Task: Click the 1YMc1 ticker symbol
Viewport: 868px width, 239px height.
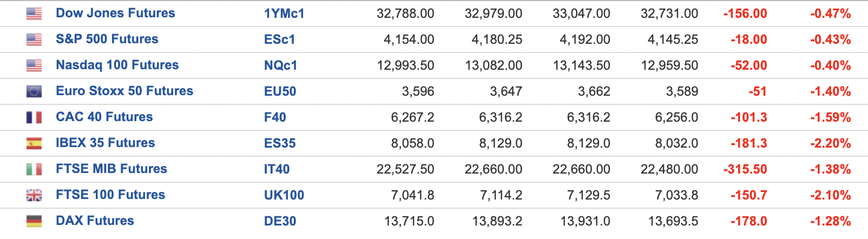Action: click(284, 14)
